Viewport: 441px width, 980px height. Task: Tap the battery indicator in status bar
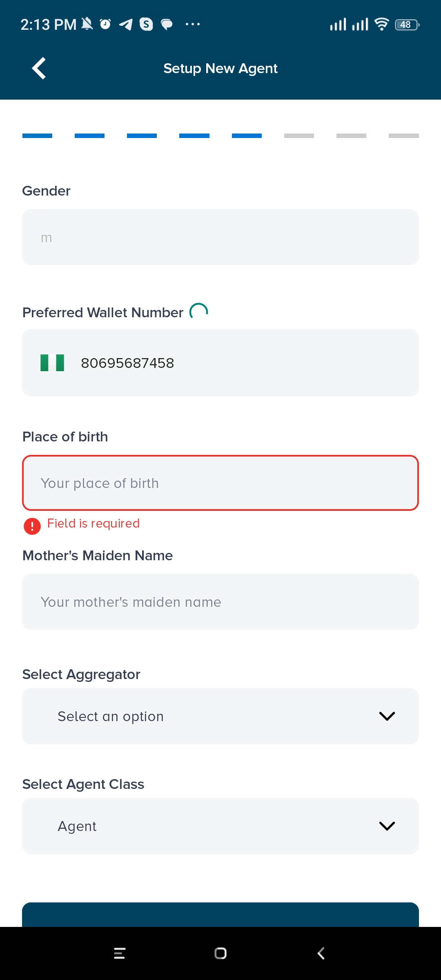(407, 25)
